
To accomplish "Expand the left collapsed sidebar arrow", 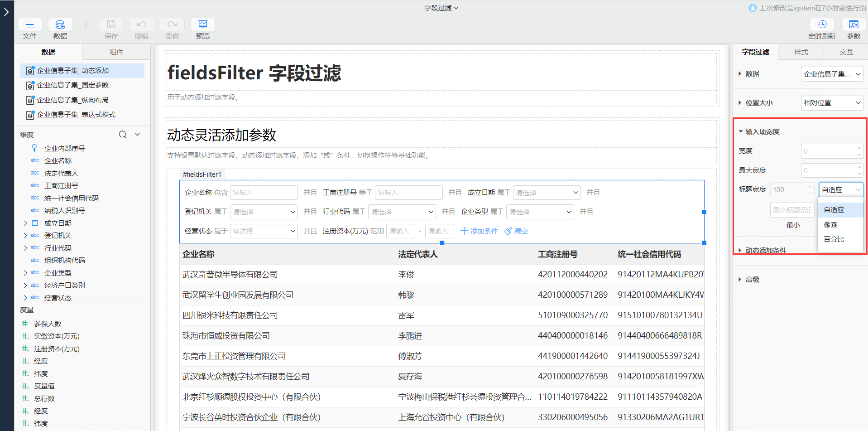I will click(x=6, y=12).
